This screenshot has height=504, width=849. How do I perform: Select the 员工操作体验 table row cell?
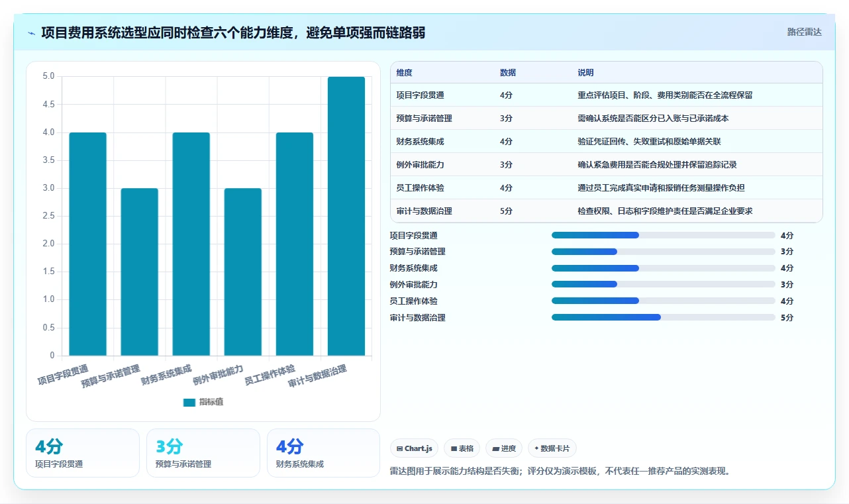(x=421, y=188)
